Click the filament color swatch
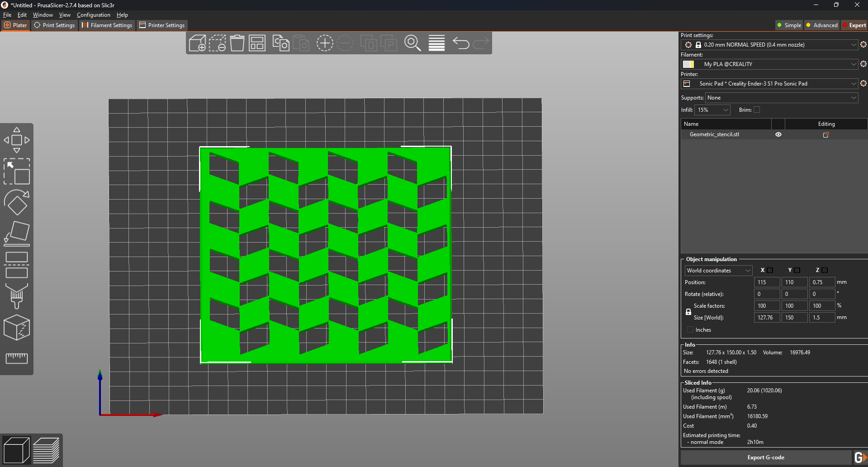This screenshot has width=868, height=467. pyautogui.click(x=688, y=64)
